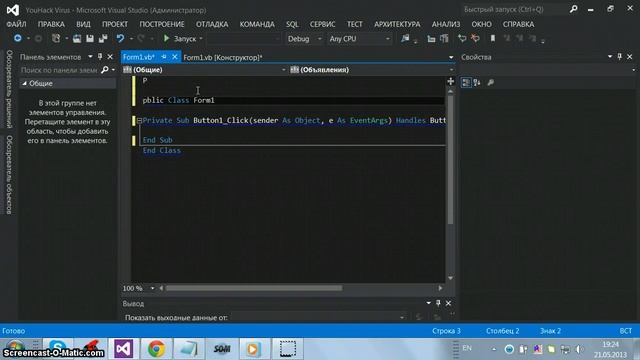Click the increase indent toolbar icon

(x=444, y=39)
